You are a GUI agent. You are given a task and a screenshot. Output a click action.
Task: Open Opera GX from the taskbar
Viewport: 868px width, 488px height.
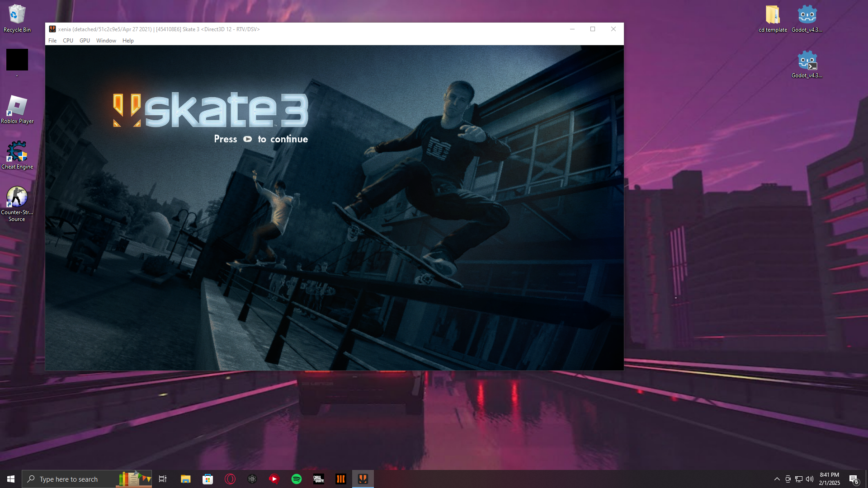tap(230, 479)
